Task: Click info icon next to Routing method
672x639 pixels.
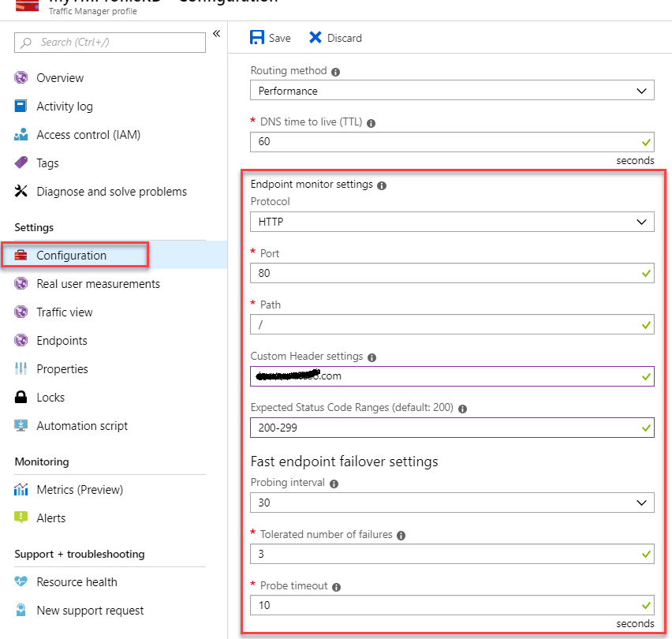Action: tap(336, 72)
